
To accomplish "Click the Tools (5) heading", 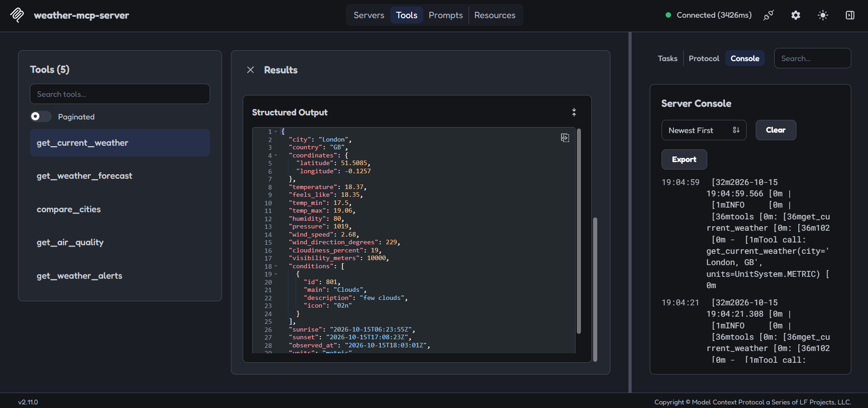I will click(x=50, y=69).
